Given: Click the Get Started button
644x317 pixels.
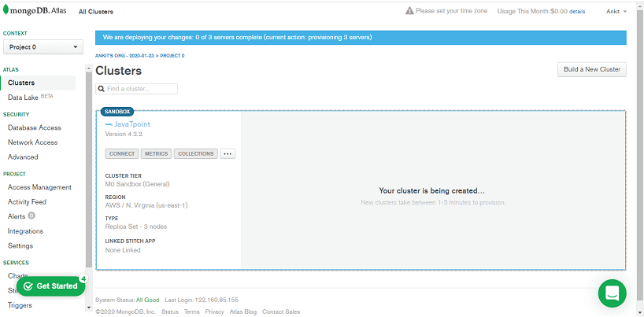Looking at the screenshot, I should tap(50, 286).
